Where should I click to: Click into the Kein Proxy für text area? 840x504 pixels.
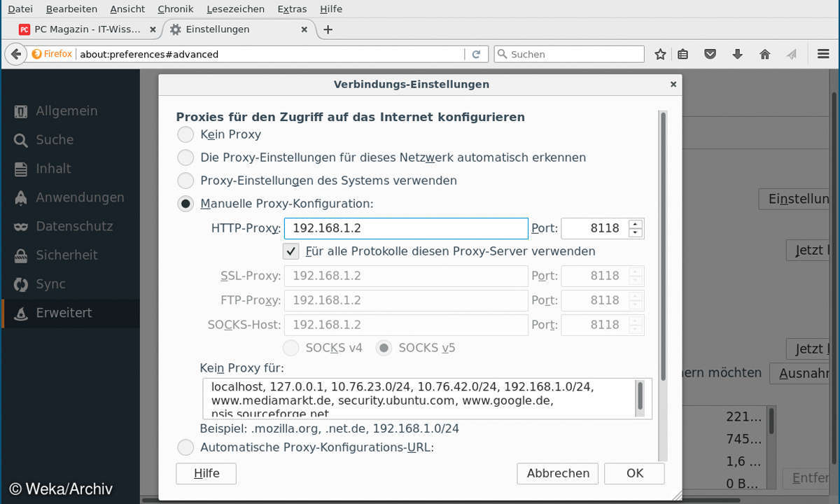(420, 398)
